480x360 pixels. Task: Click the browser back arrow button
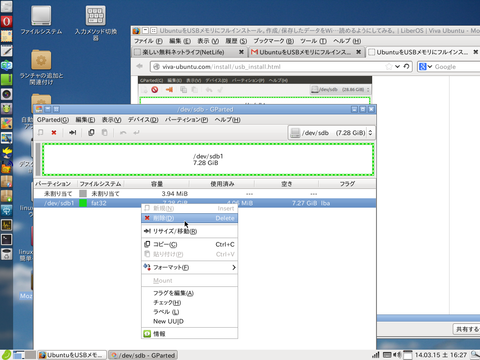coord(140,66)
